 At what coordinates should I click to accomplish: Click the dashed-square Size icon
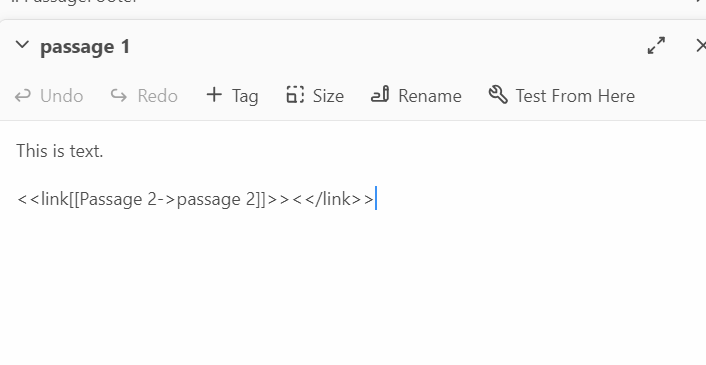pos(295,95)
